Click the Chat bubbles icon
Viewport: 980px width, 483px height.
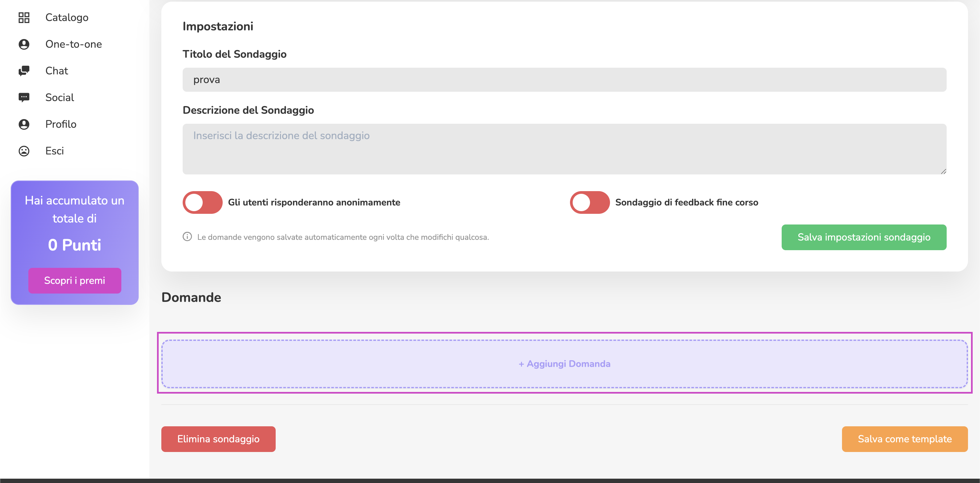24,71
